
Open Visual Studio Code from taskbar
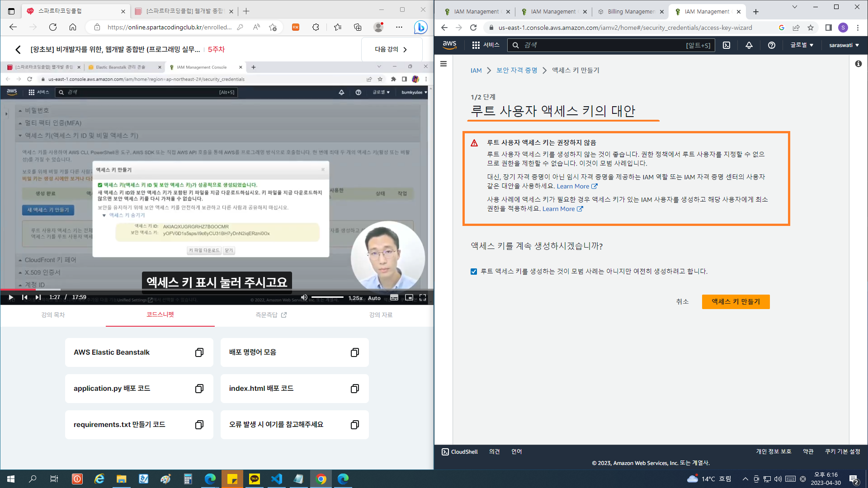click(x=277, y=479)
